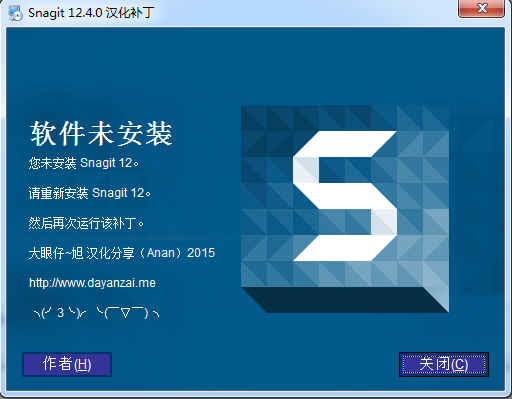Click the heading 软件未安装

point(101,134)
